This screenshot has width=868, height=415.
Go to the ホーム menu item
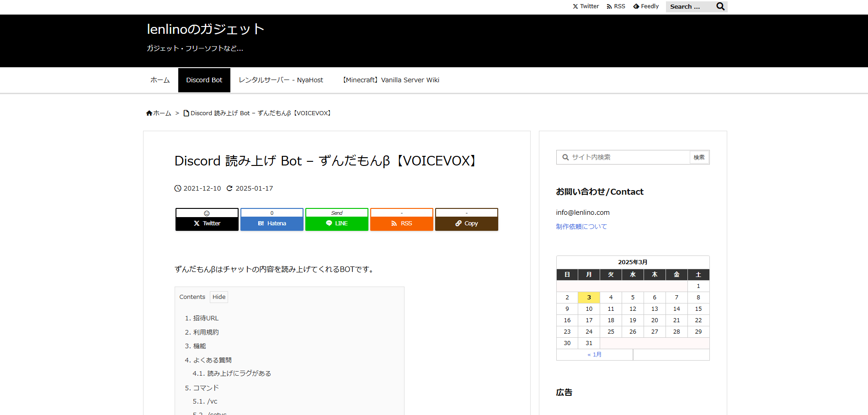(160, 80)
